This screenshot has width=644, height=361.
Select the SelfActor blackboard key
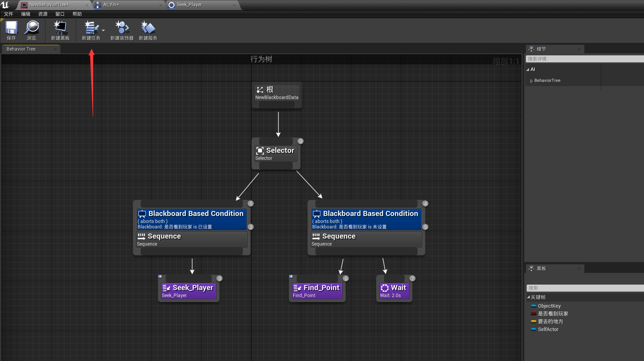(x=548, y=329)
